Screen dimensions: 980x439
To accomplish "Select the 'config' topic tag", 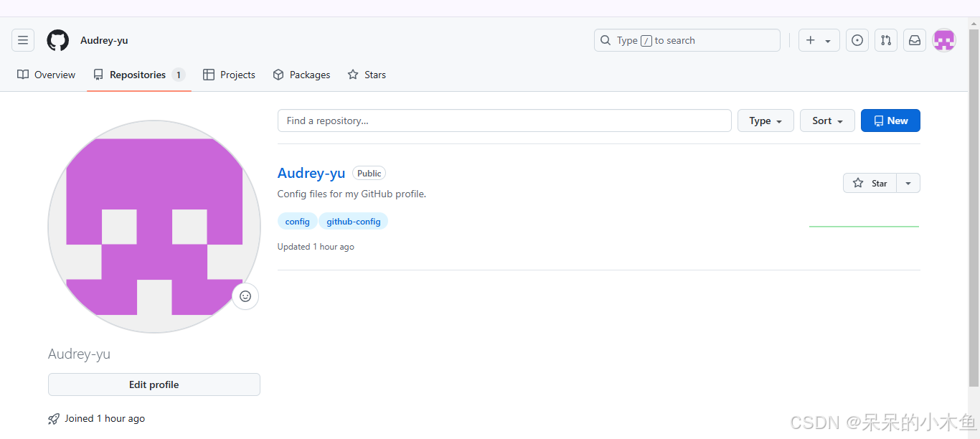I will click(x=297, y=222).
